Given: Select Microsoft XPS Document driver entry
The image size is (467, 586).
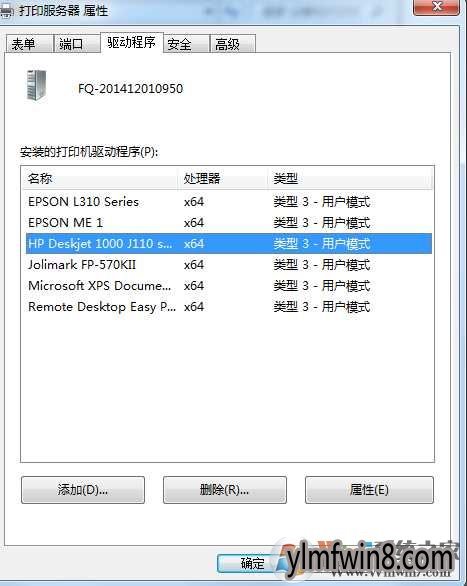Looking at the screenshot, I should 229,286.
